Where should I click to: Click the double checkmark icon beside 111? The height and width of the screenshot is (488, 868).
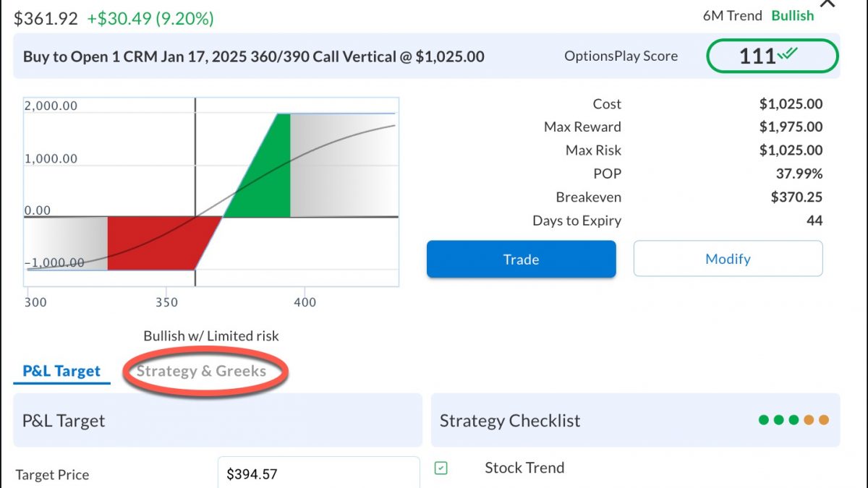[x=787, y=54]
